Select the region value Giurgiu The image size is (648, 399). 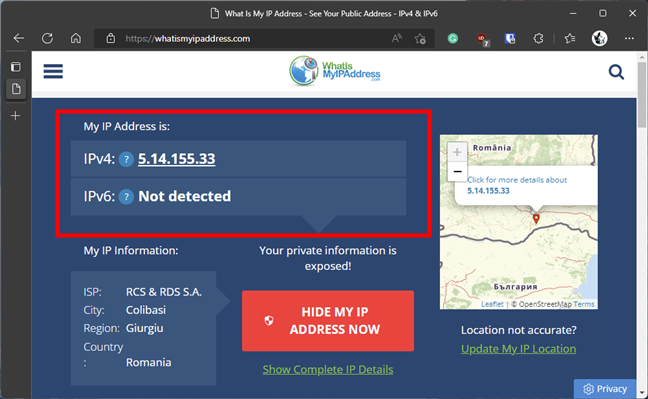click(x=145, y=328)
